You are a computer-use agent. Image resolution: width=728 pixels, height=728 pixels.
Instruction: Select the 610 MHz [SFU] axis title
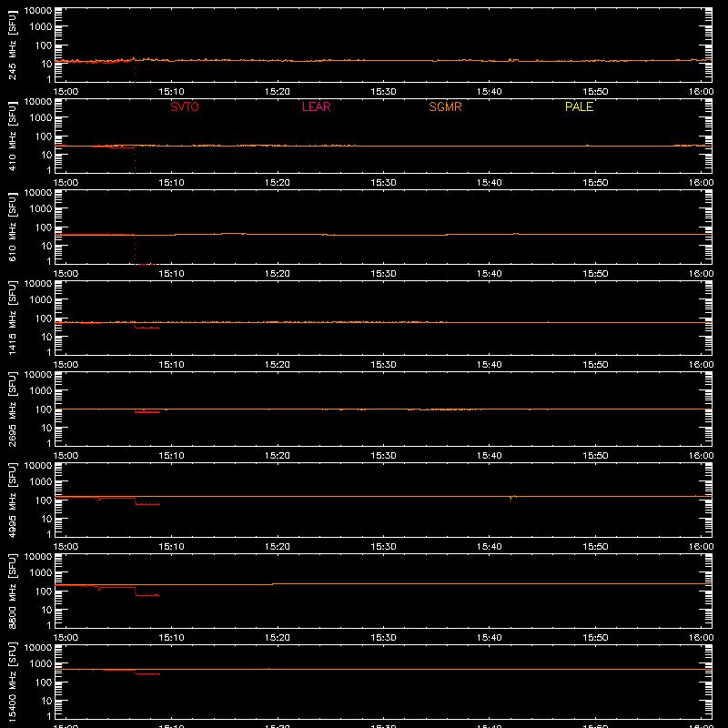(12, 227)
